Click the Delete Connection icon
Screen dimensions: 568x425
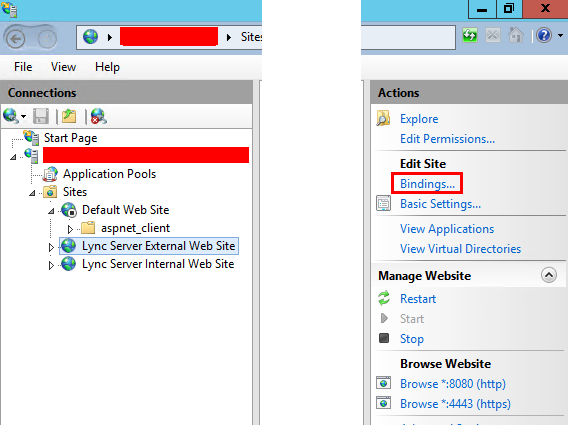[99, 116]
